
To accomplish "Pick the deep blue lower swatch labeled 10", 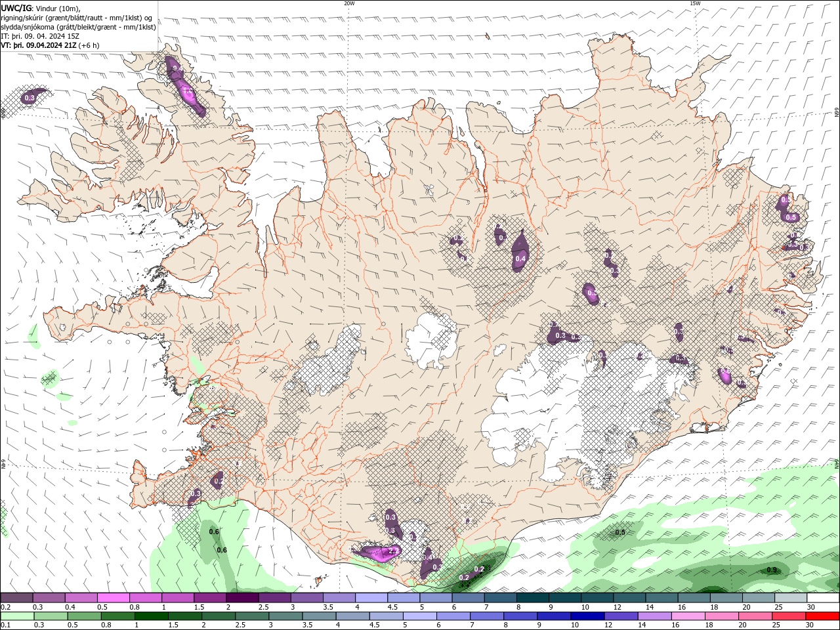I will pyautogui.click(x=587, y=616).
